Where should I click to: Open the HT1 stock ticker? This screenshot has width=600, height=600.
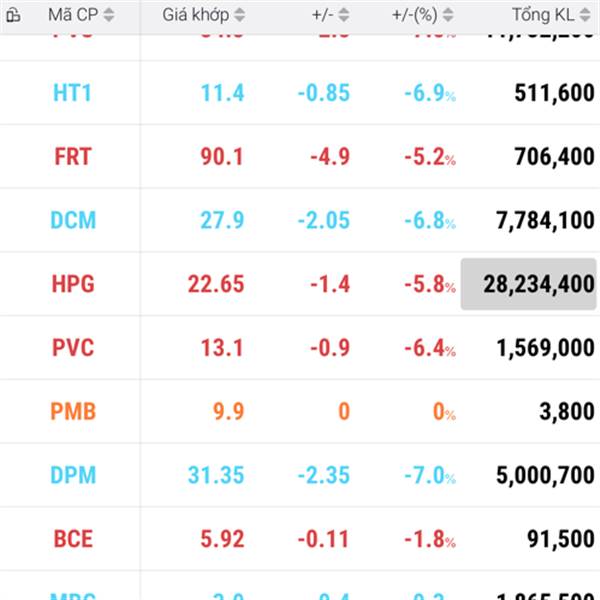(x=72, y=93)
